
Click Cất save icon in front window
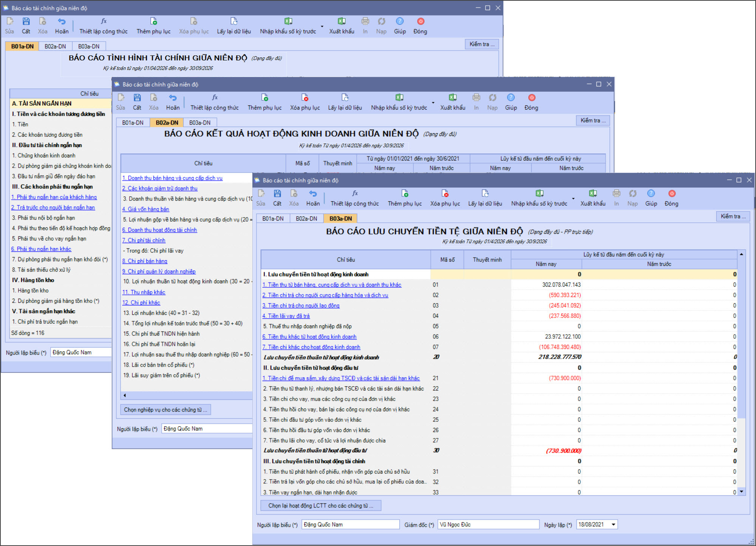click(277, 194)
